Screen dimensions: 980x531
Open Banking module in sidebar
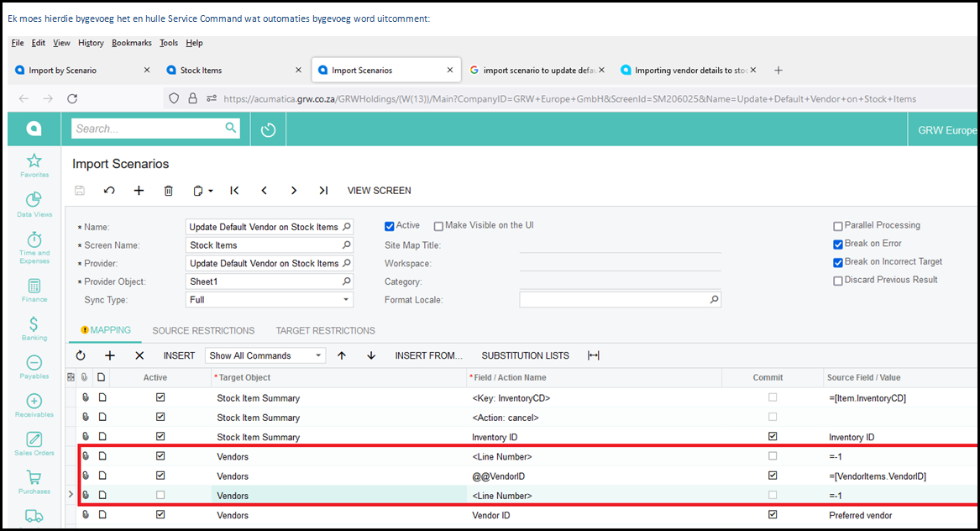click(x=34, y=328)
